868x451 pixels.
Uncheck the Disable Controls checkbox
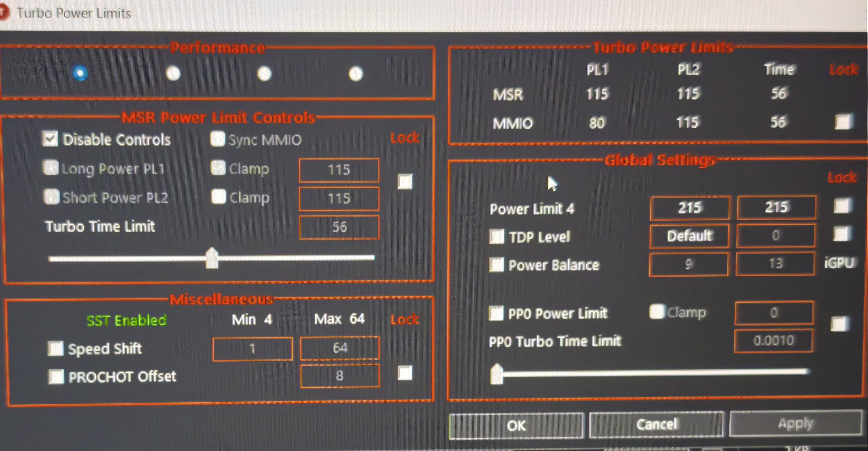click(50, 139)
